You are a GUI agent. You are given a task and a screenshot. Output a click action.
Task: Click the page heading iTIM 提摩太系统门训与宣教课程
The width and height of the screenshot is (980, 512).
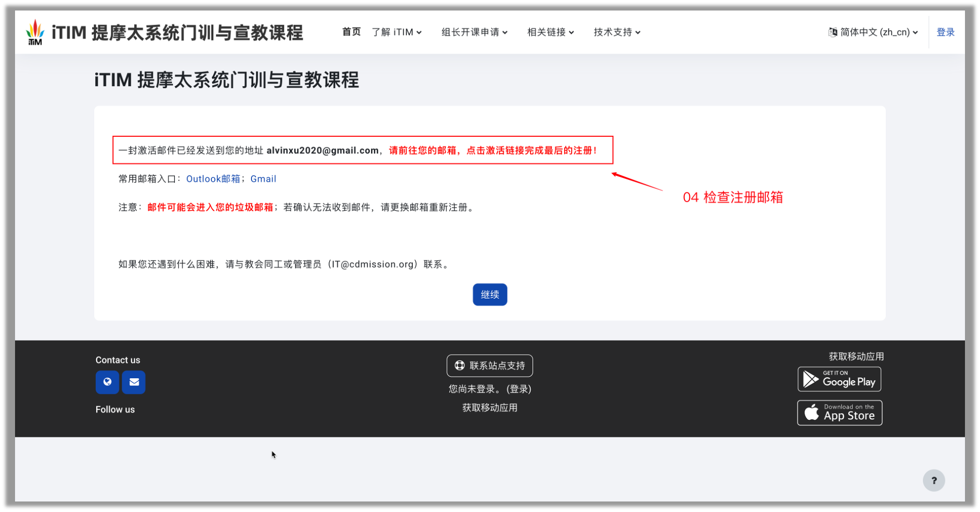(226, 80)
